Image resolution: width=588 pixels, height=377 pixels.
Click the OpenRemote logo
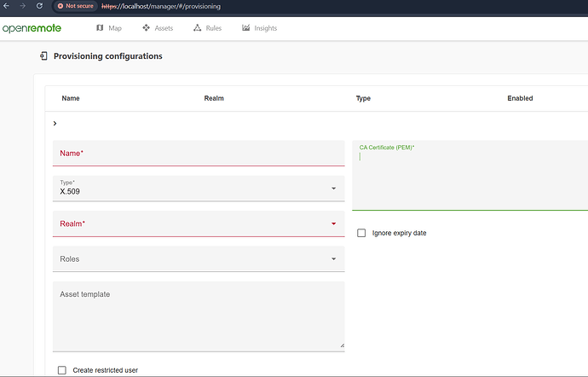31,28
